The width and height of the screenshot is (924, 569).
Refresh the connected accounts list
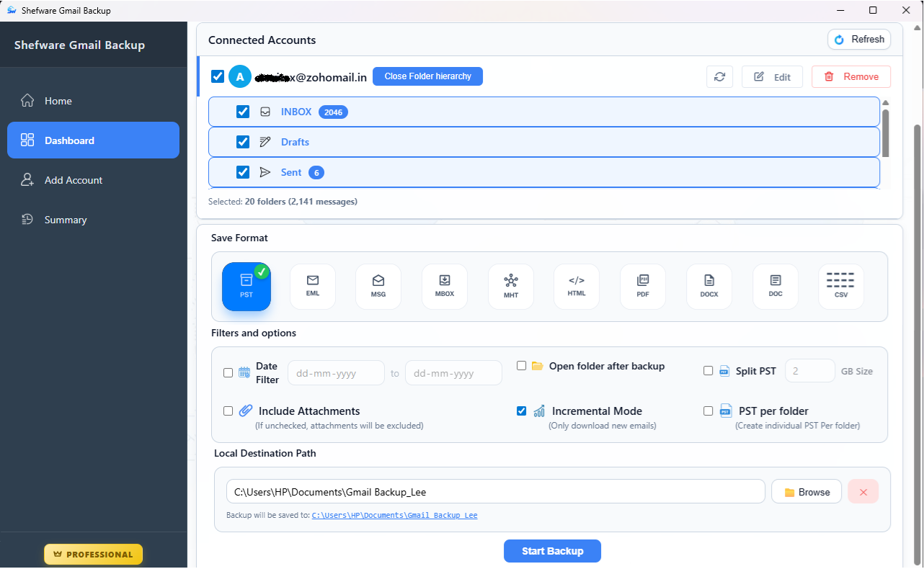[x=859, y=40]
